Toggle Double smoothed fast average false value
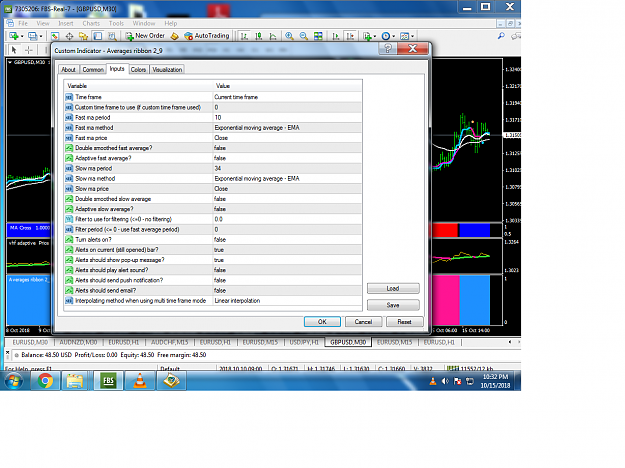Image resolution: width=625 pixels, height=468 pixels. [287, 148]
